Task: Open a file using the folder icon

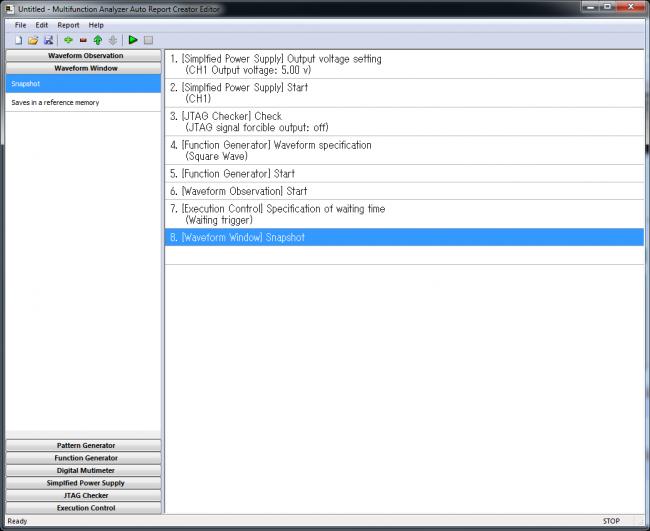Action: pyautogui.click(x=33, y=40)
